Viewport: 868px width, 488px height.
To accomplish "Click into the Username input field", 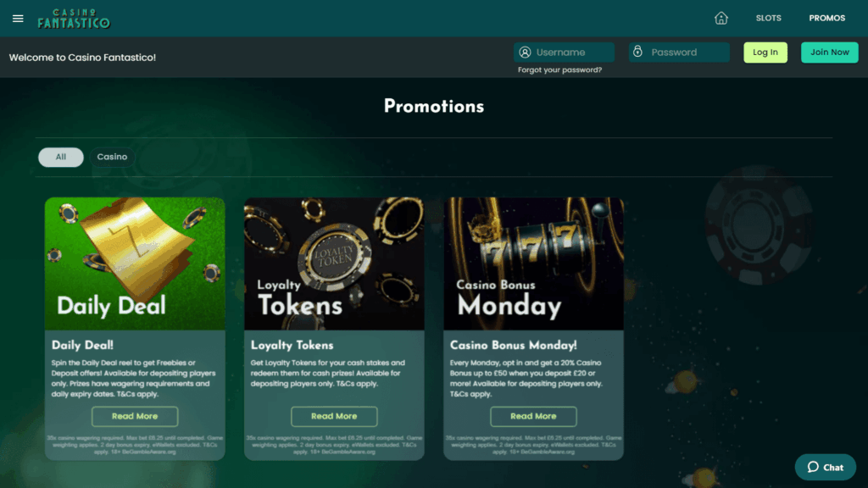I will click(572, 53).
